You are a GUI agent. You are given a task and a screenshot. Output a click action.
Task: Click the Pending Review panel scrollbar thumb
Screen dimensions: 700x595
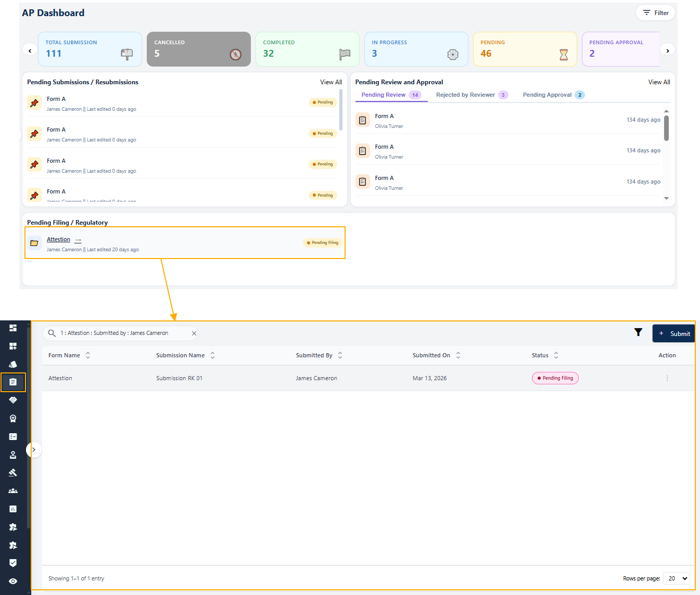click(666, 128)
